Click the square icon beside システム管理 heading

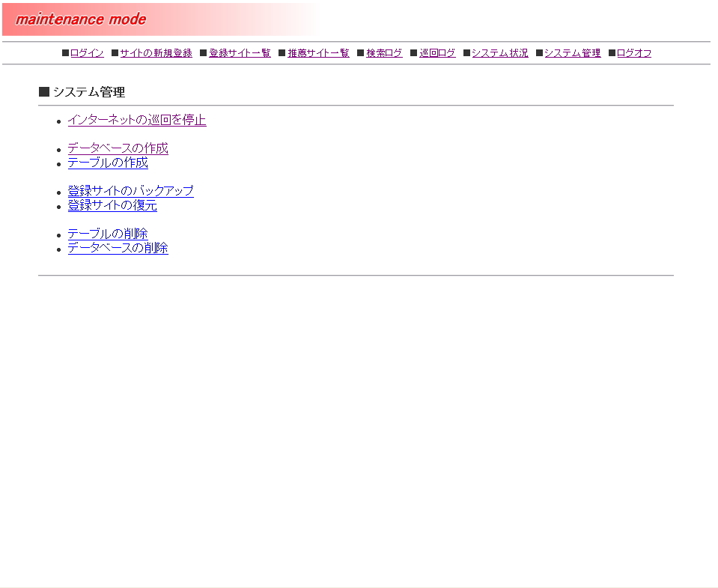[43, 92]
